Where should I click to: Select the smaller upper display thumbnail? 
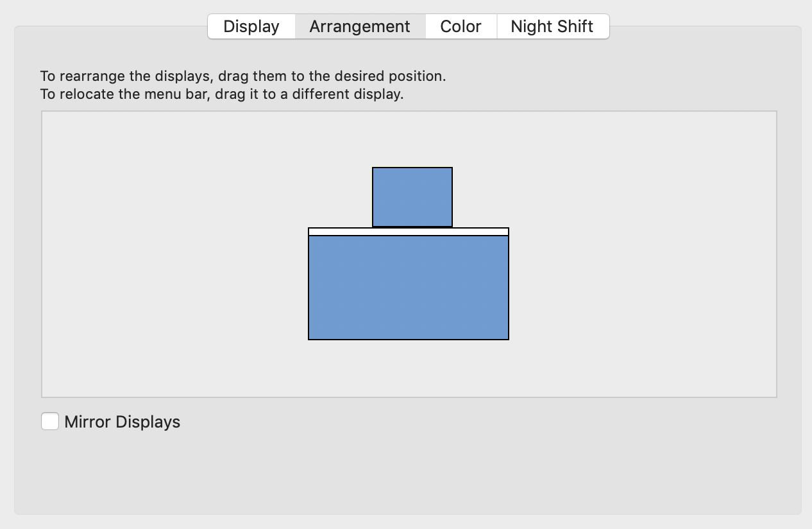(x=412, y=196)
